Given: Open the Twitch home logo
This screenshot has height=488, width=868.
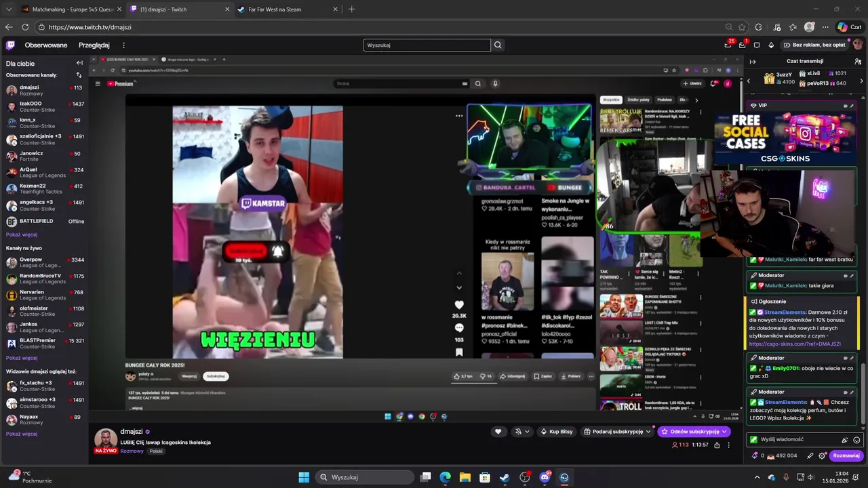Looking at the screenshot, I should click(x=10, y=45).
